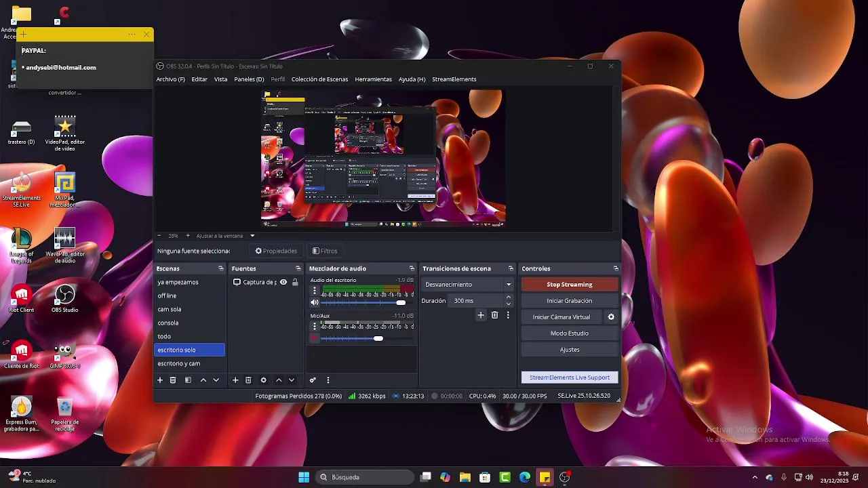Open audio mixer menu three dots at bottom
The image size is (868, 488).
click(328, 380)
